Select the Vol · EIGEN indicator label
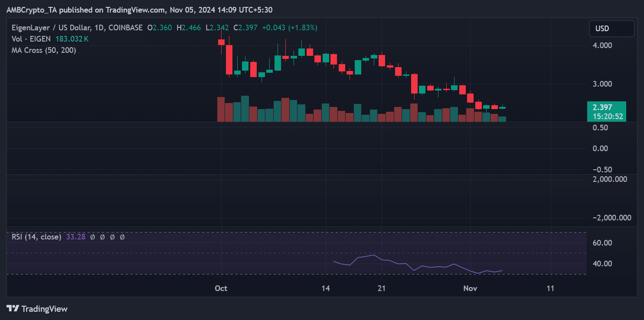 click(x=32, y=39)
